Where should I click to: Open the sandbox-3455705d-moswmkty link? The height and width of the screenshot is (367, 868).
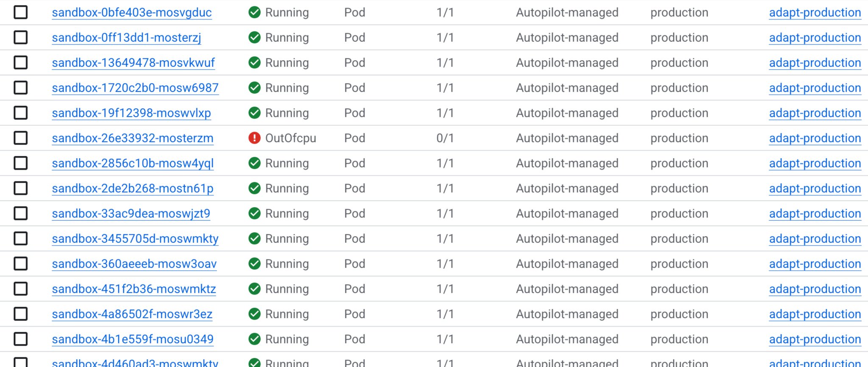[135, 239]
